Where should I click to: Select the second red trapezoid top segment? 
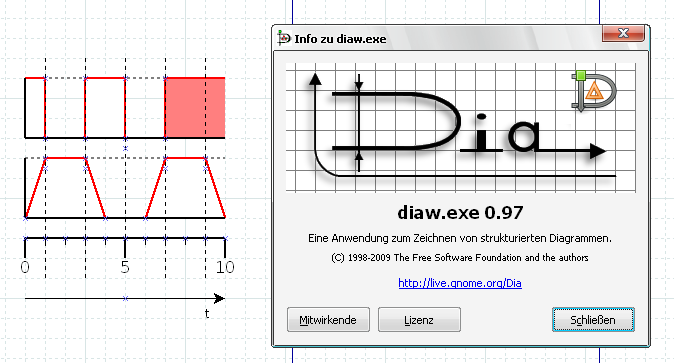(x=185, y=158)
